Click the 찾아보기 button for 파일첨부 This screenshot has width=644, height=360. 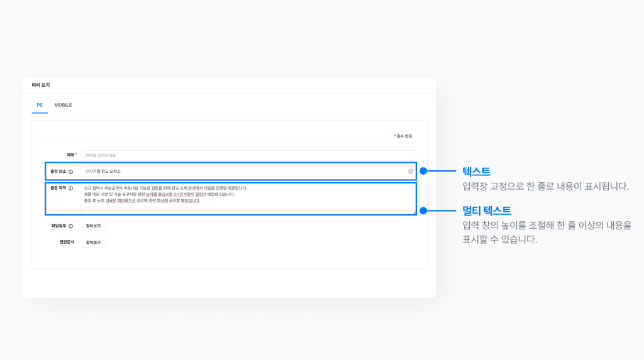[93, 226]
